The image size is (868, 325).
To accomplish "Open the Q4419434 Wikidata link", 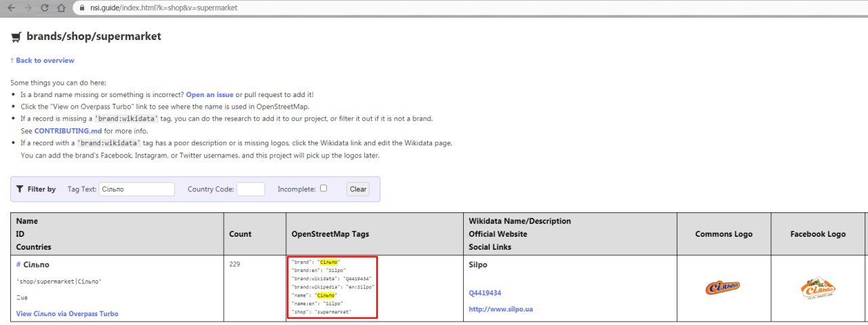I will 485,293.
